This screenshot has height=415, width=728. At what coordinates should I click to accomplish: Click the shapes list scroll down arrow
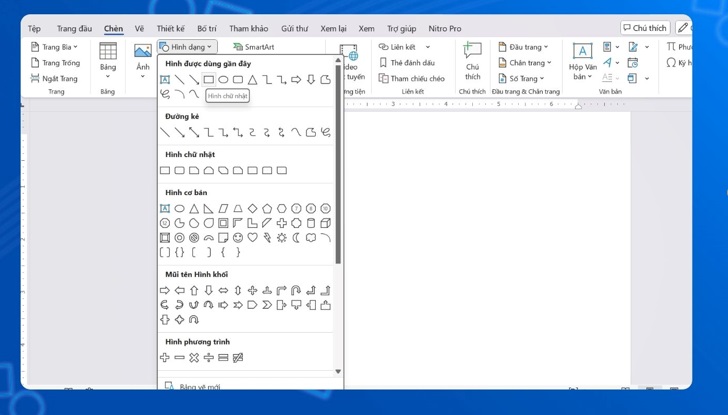tap(338, 372)
